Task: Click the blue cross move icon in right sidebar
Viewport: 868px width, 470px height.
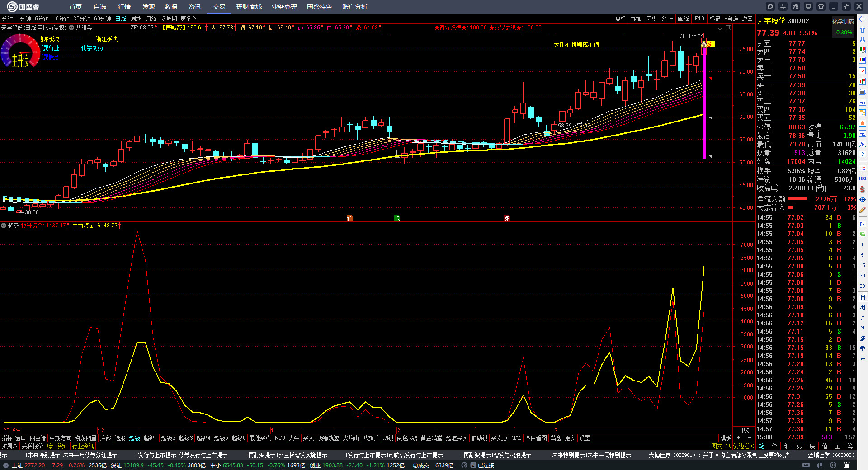Action: [863, 199]
